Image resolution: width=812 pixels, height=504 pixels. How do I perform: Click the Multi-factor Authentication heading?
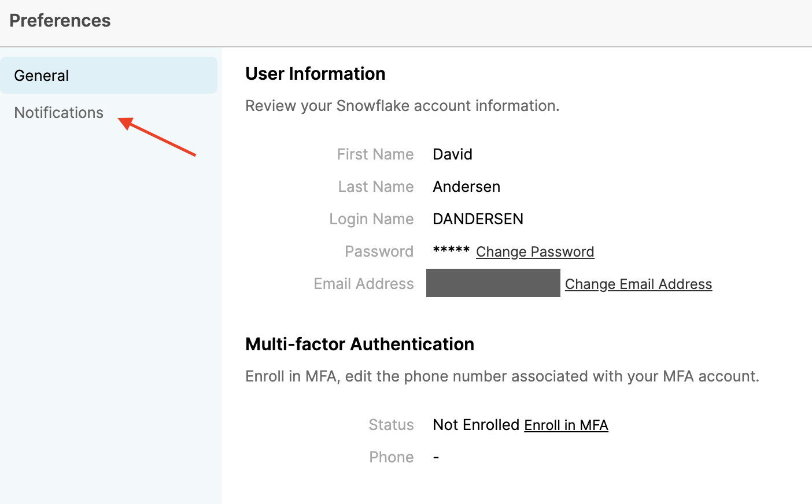359,344
